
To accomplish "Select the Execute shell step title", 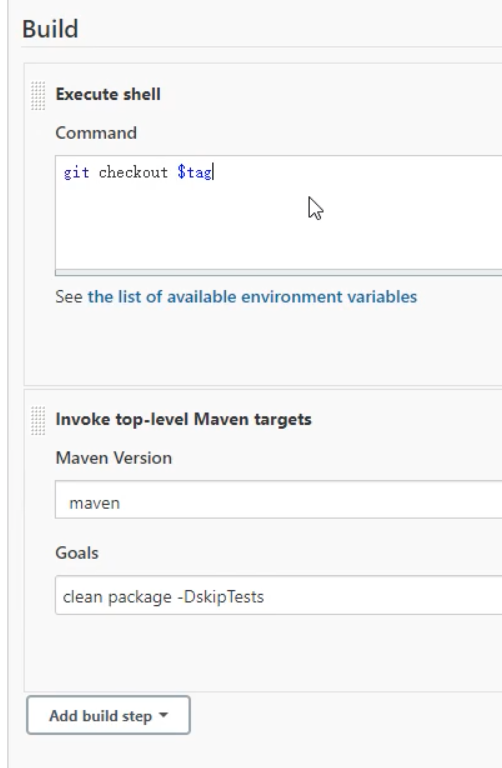I will pos(108,94).
